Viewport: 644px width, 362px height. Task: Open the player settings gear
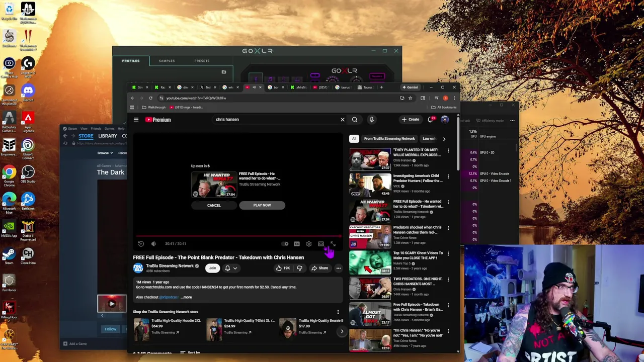pyautogui.click(x=308, y=244)
